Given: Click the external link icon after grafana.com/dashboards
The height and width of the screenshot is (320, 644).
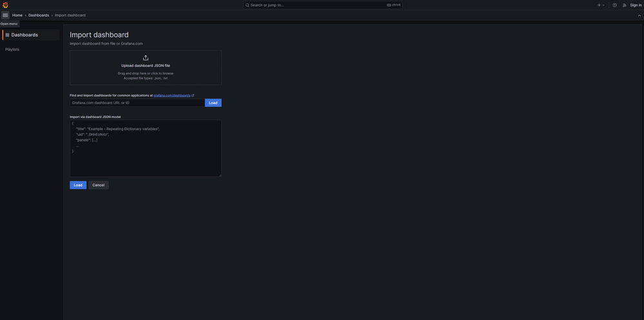Looking at the screenshot, I should (x=193, y=95).
